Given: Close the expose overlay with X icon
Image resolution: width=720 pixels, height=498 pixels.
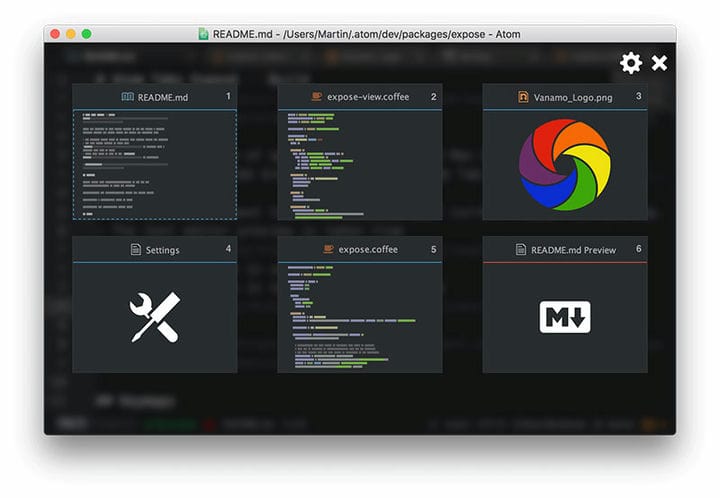Looking at the screenshot, I should point(659,63).
